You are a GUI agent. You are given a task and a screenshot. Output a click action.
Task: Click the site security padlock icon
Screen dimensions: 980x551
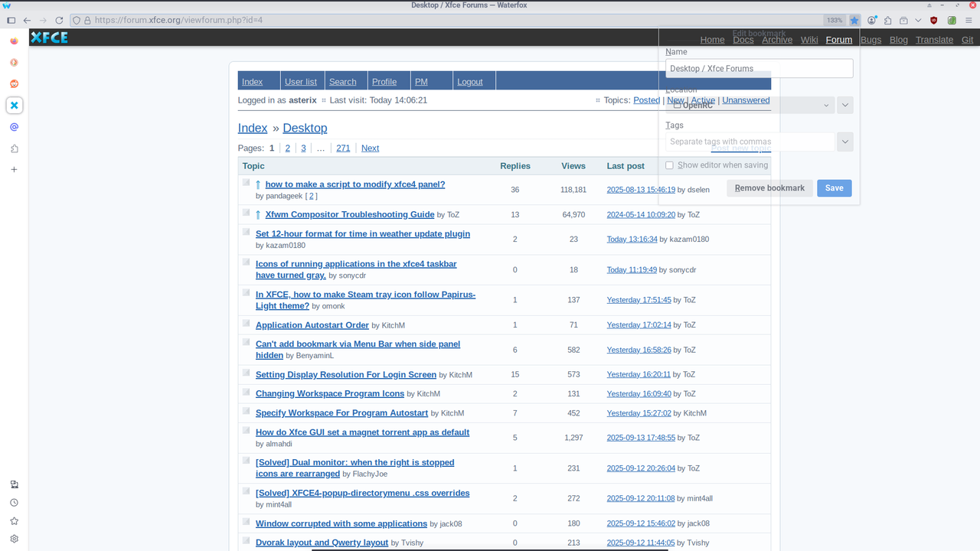pos(87,20)
